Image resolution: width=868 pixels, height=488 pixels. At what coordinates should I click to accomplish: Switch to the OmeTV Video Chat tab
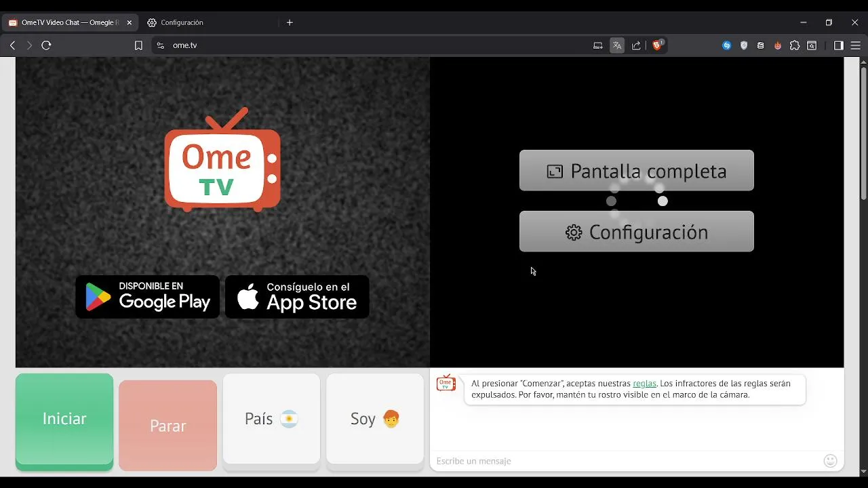[71, 22]
